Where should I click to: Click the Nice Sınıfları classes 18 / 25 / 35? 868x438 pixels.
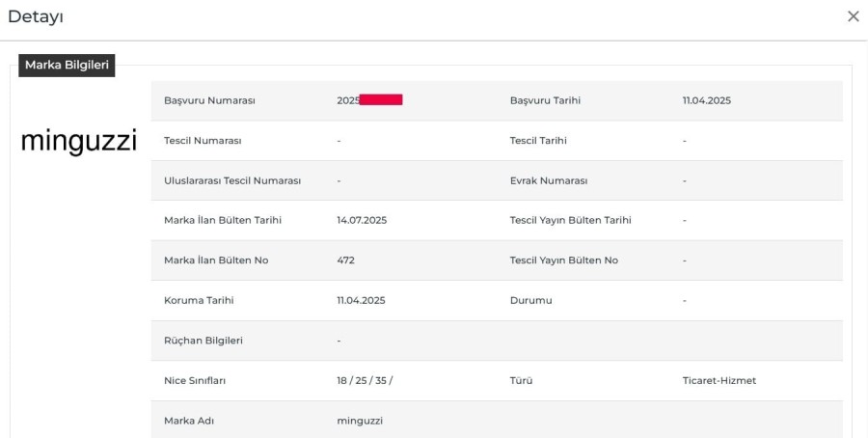click(x=365, y=380)
